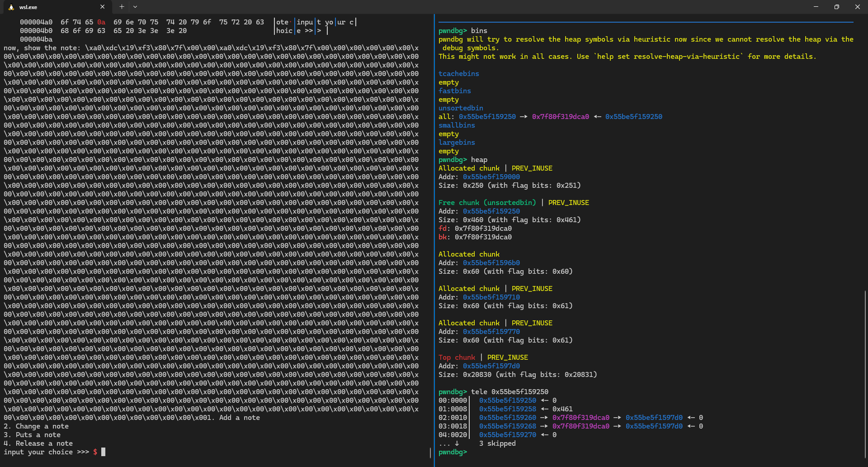Click the 'unsortedbin' heading
This screenshot has height=467, width=868.
point(461,108)
